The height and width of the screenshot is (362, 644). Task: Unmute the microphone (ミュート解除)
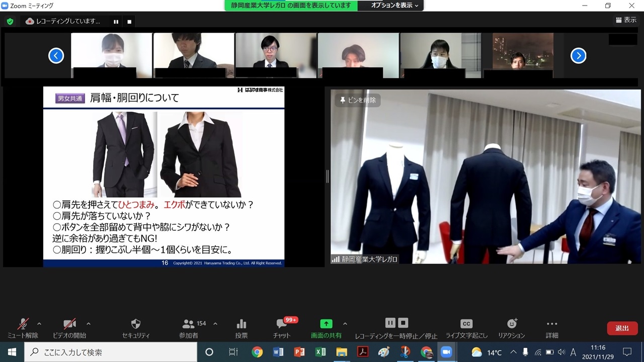pyautogui.click(x=23, y=328)
